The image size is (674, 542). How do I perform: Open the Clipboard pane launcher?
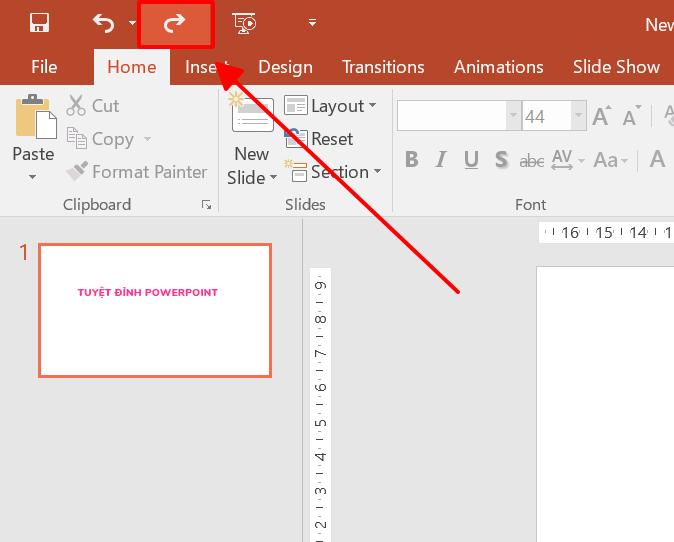point(206,205)
